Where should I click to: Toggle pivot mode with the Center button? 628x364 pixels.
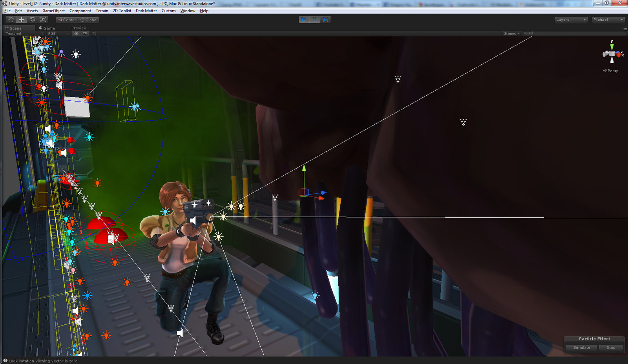pos(67,20)
